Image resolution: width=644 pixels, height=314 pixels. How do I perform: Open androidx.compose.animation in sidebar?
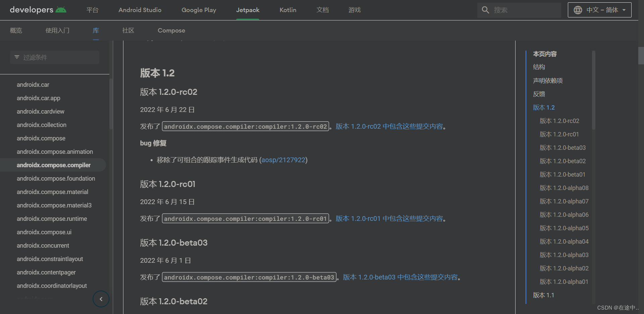pyautogui.click(x=55, y=152)
